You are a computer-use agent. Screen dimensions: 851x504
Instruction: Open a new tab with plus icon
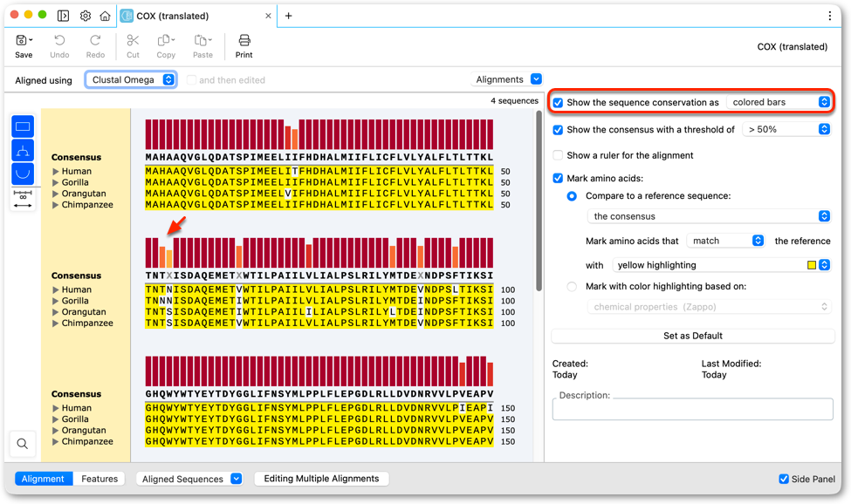(x=289, y=16)
